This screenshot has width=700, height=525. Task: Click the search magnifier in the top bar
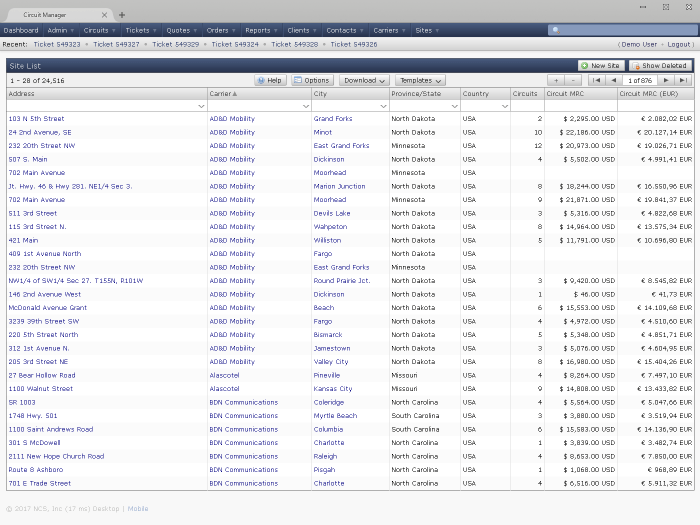coord(555,31)
